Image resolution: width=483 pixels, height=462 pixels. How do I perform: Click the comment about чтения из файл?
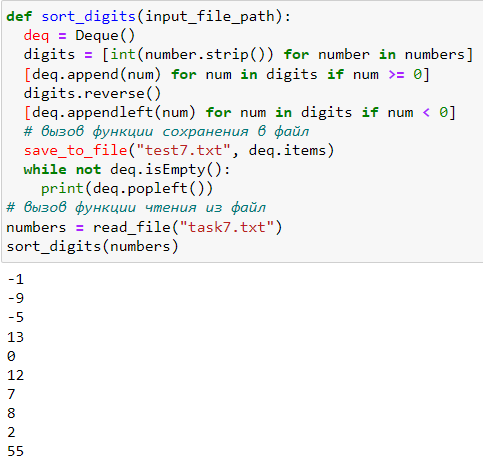(x=136, y=208)
